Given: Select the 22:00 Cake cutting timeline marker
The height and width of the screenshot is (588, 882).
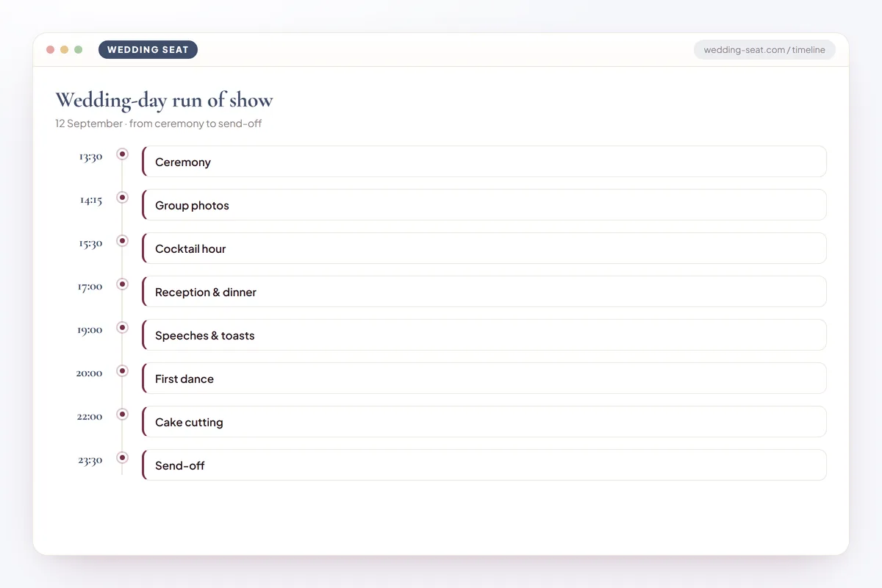Looking at the screenshot, I should [122, 414].
